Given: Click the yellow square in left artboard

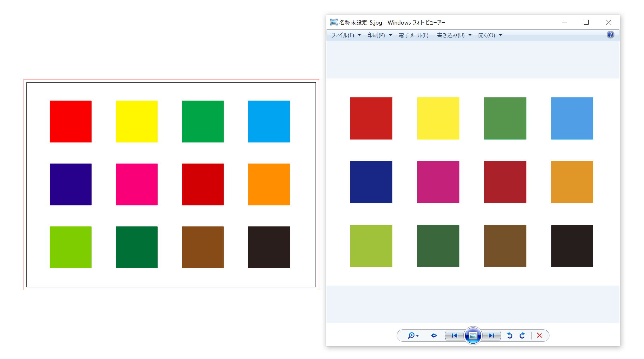Looking at the screenshot, I should (137, 121).
